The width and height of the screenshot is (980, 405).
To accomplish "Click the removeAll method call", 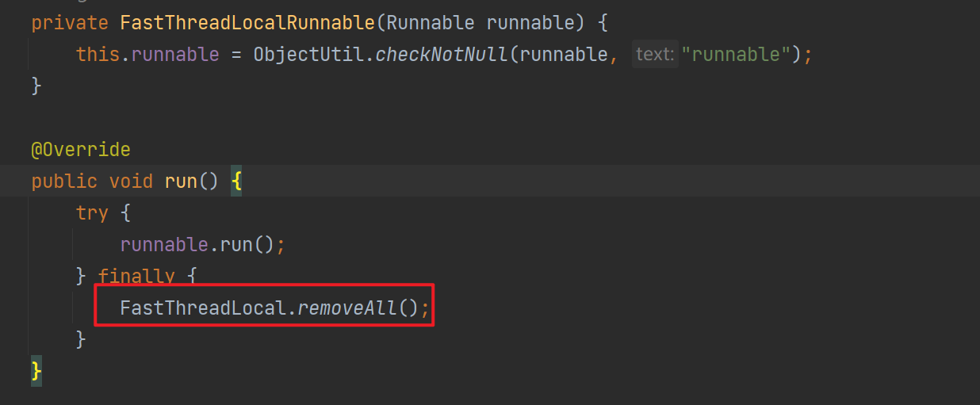I will click(x=346, y=308).
